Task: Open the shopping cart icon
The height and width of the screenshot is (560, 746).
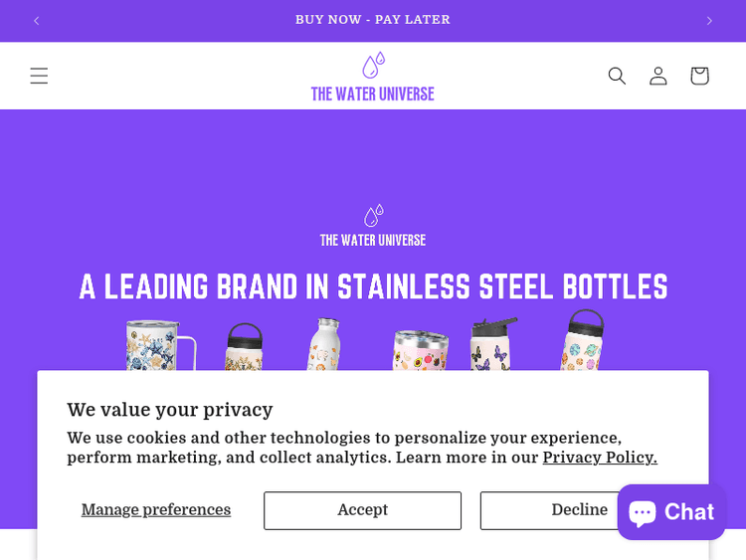Action: pyautogui.click(x=699, y=76)
